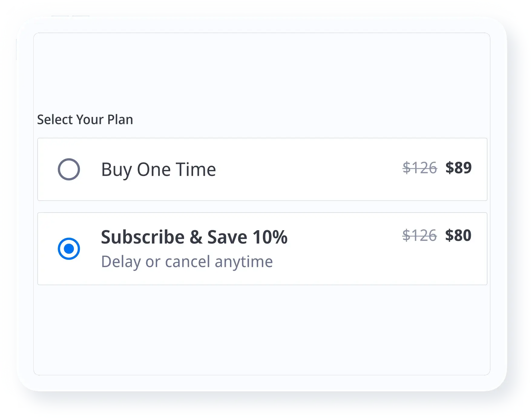Image resolution: width=532 pixels, height=418 pixels.
Task: Click the word 'Time' in the first option
Action: click(196, 169)
